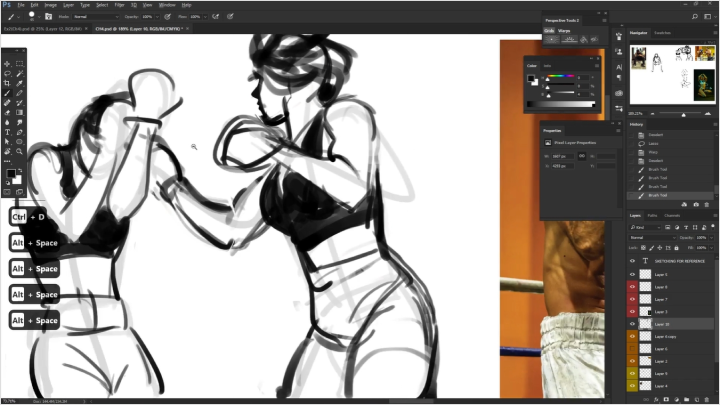Screen dimensions: 720x405
Task: Switch to the Warps tab
Action: click(565, 30)
